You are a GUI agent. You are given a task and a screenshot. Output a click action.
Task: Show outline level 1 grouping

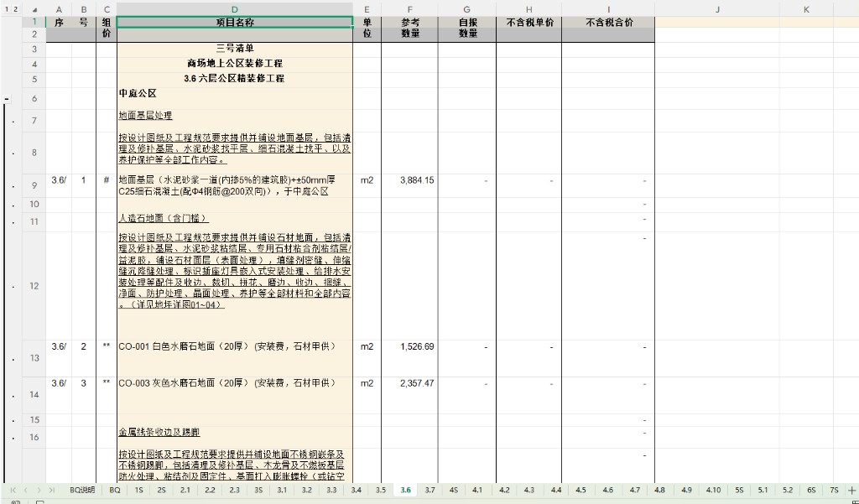point(7,9)
